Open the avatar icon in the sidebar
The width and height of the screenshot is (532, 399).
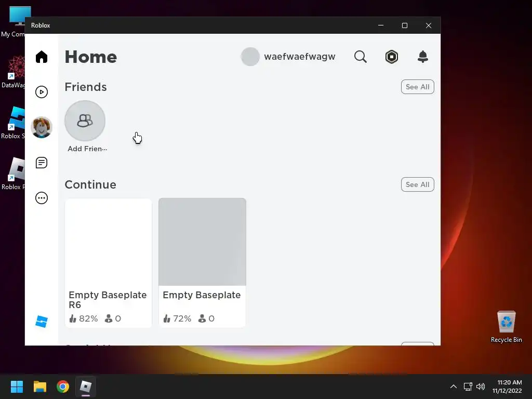point(42,127)
